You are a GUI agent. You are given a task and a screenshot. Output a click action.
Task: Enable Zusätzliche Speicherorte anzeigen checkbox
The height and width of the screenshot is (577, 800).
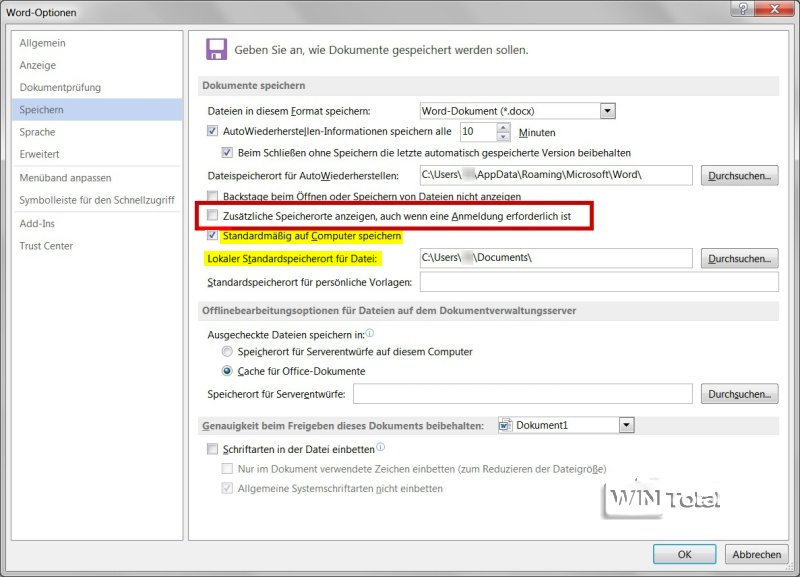212,215
